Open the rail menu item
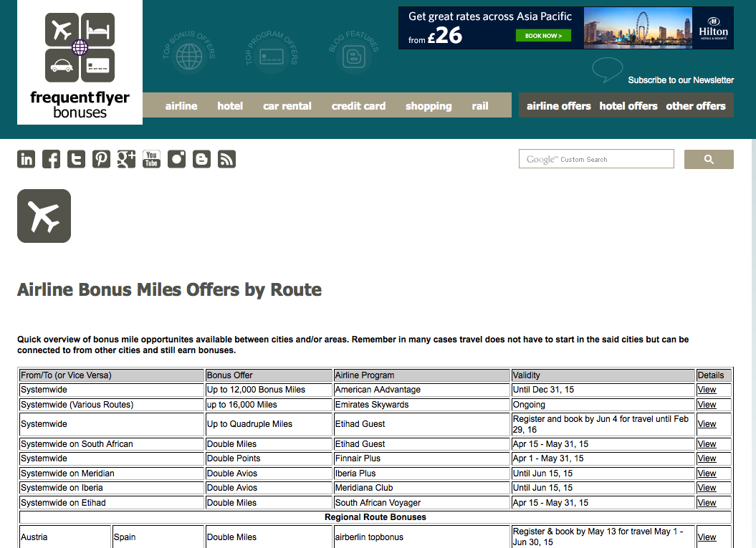This screenshot has width=756, height=548. pos(480,105)
